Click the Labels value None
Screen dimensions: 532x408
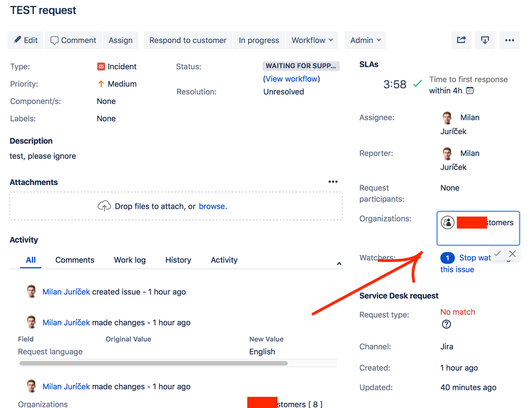106,118
